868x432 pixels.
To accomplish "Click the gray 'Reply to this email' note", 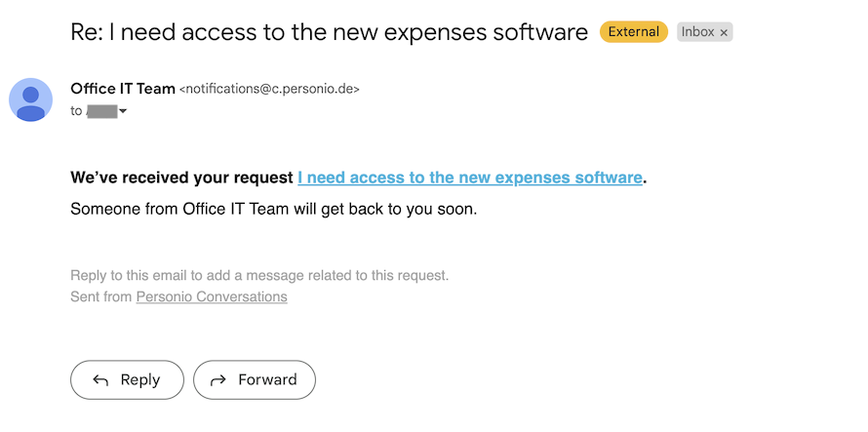I will pos(259,275).
